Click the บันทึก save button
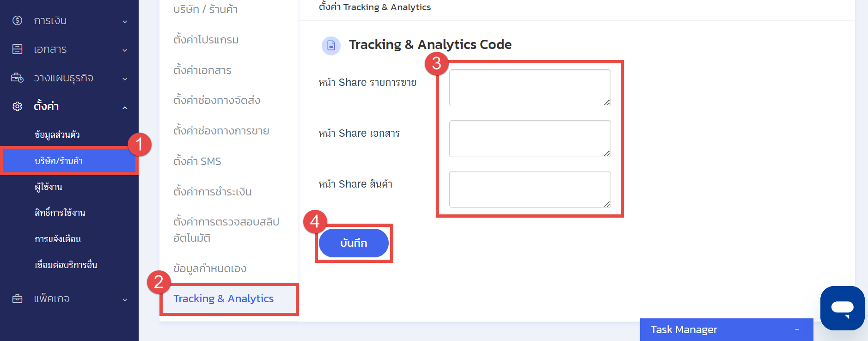868x341 pixels. [x=354, y=243]
